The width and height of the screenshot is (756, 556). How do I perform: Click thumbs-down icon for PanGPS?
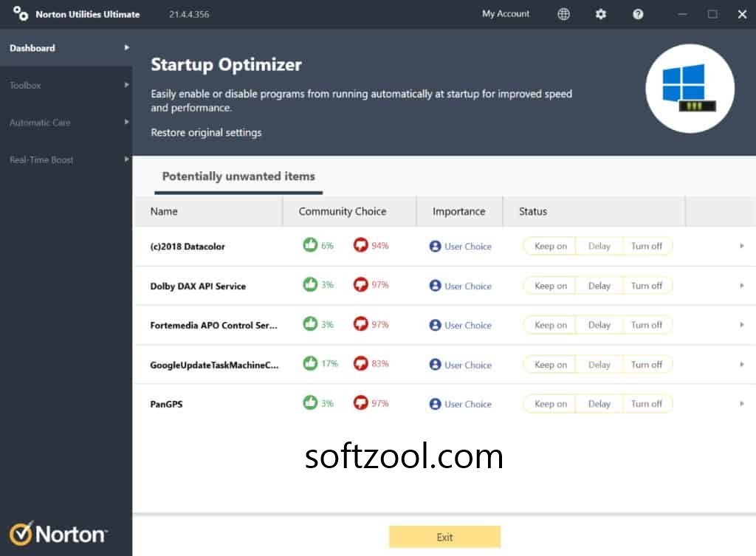pyautogui.click(x=360, y=403)
